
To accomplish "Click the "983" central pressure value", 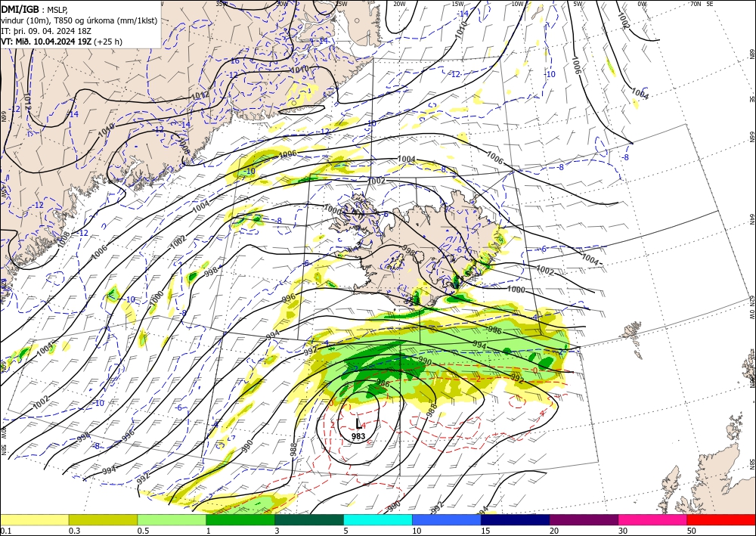I will tap(358, 436).
